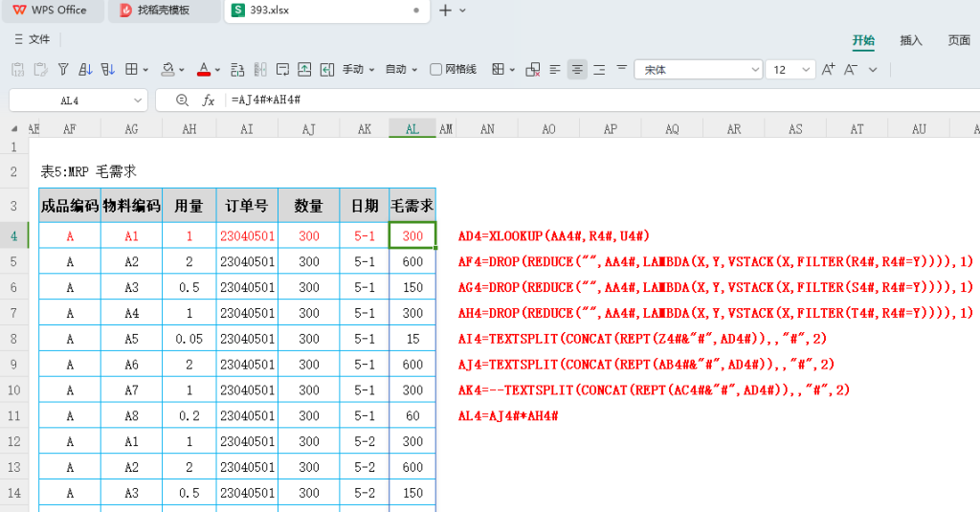The height and width of the screenshot is (512, 980).
Task: Select the 插入 ribbon tab
Action: (911, 40)
